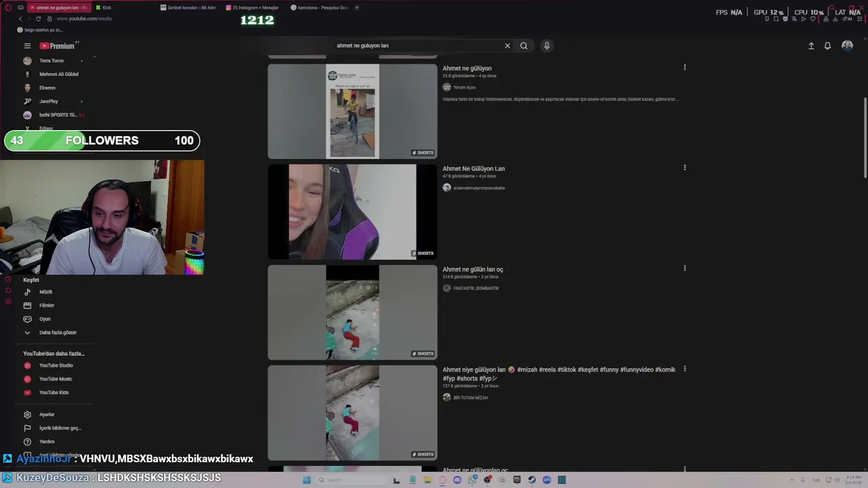
Task: Open more options for 'Ahmet Ne Gülüyon Lan'
Action: [x=684, y=167]
